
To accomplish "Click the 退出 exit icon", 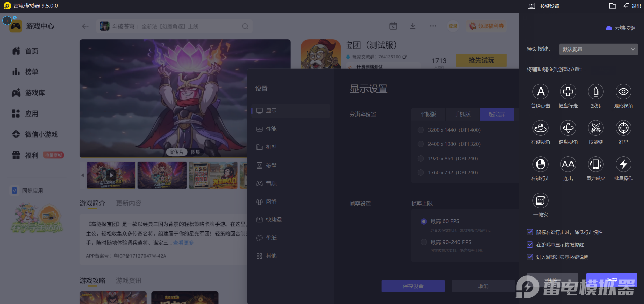I will (x=632, y=6).
